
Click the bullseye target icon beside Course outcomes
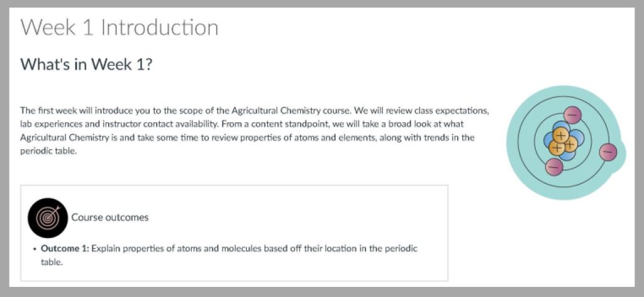(47, 217)
